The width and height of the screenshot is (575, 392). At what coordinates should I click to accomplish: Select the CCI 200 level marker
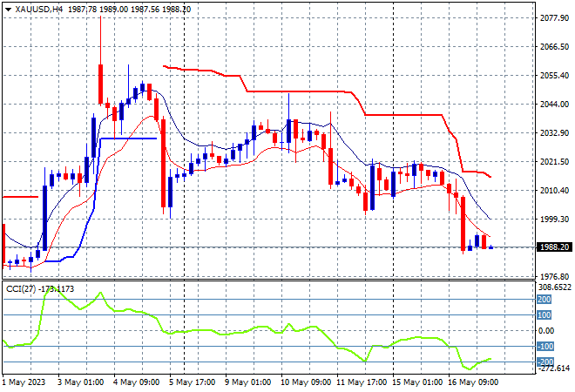(544, 300)
